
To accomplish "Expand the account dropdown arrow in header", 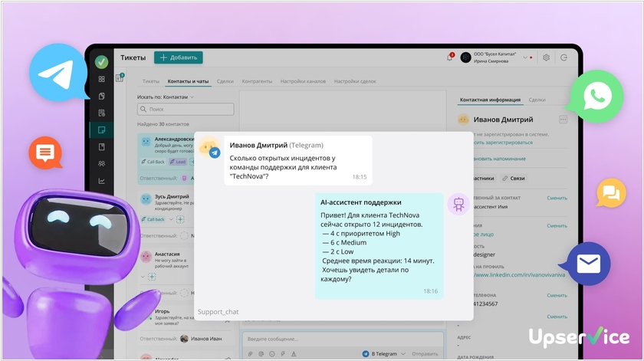I will pyautogui.click(x=525, y=57).
